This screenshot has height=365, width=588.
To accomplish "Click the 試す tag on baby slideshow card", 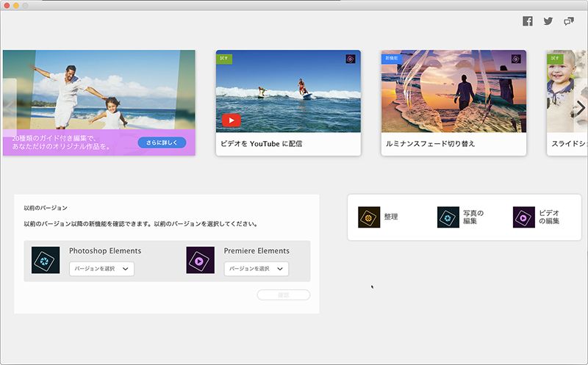I will tap(555, 59).
